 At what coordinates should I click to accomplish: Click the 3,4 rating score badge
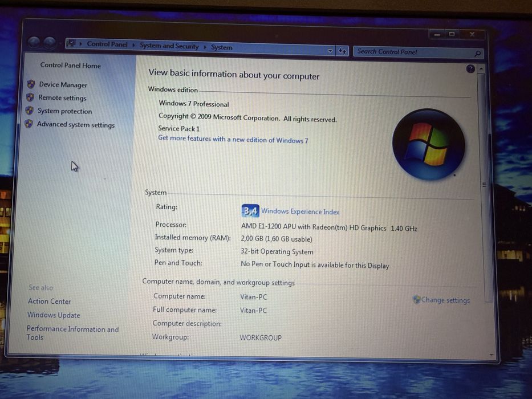(x=250, y=211)
